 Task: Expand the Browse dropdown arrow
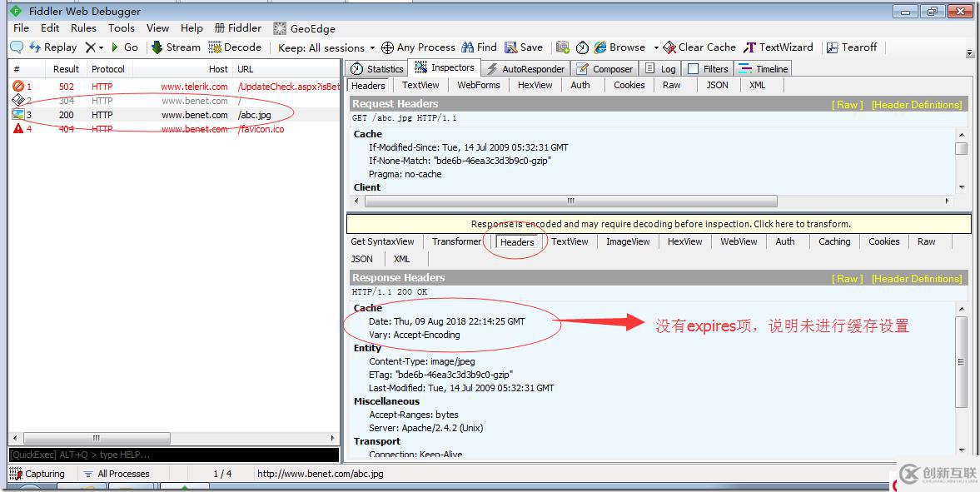pyautogui.click(x=656, y=47)
